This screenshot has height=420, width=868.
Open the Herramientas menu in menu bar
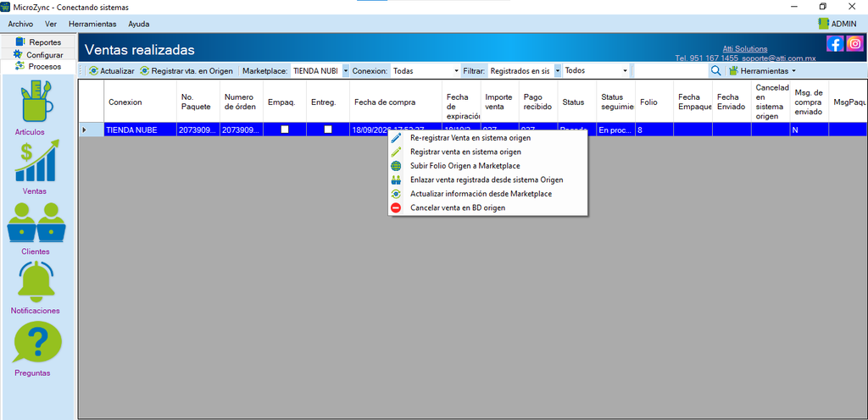coord(92,24)
